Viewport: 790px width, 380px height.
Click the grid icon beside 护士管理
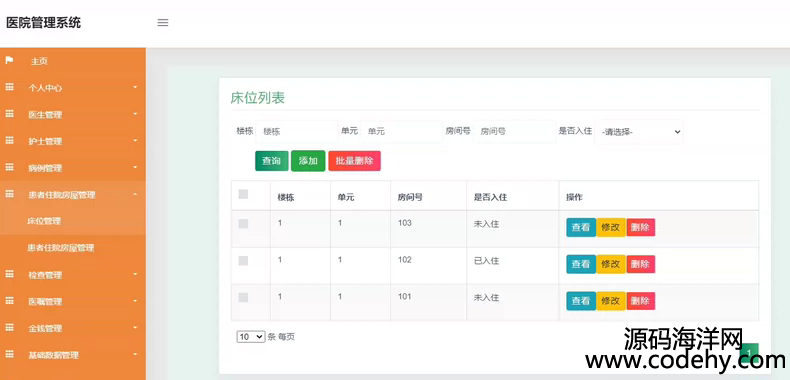[9, 141]
